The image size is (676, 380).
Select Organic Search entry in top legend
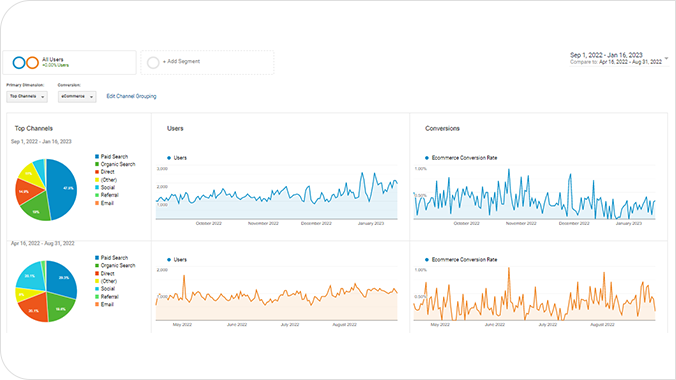tap(115, 164)
